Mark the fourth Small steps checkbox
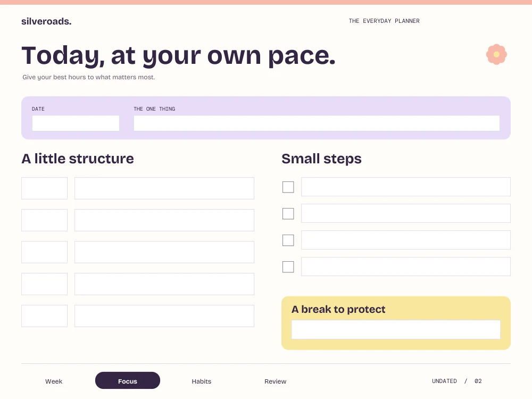532x399 pixels. pyautogui.click(x=288, y=267)
